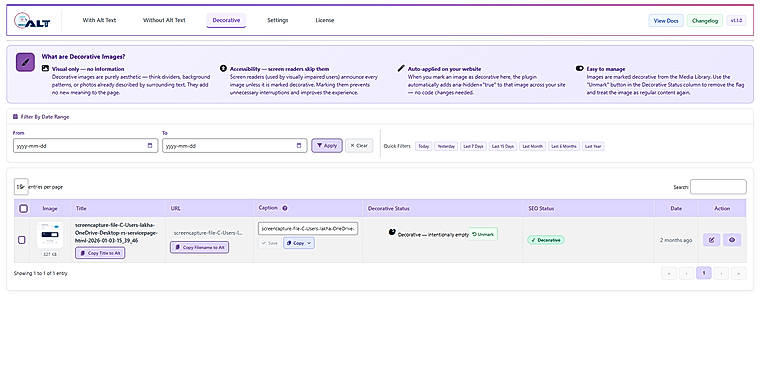The height and width of the screenshot is (368, 760).
Task: Filter by Today
Action: pyautogui.click(x=424, y=146)
